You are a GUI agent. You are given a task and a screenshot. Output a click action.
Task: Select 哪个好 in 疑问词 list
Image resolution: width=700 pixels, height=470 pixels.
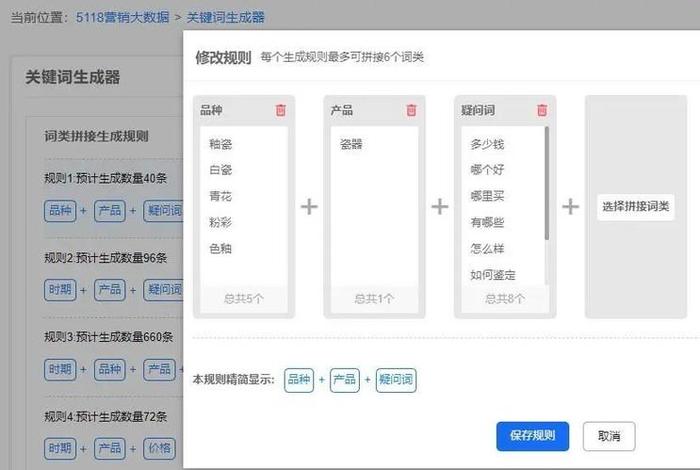487,170
